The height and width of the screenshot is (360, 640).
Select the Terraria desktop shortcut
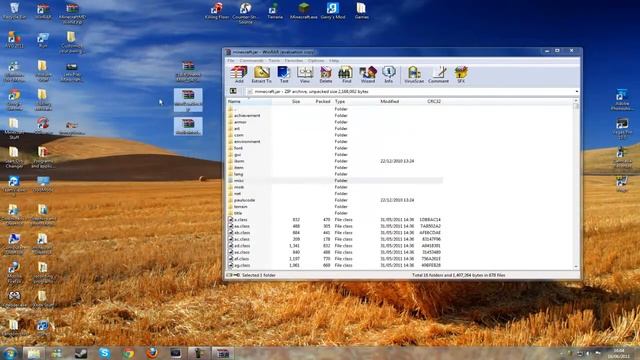point(275,11)
